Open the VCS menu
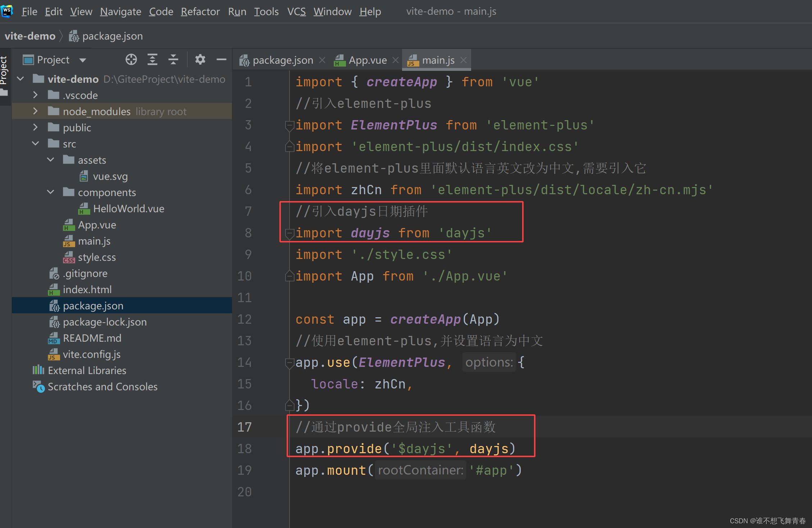Screen dimensions: 812x528 point(296,12)
